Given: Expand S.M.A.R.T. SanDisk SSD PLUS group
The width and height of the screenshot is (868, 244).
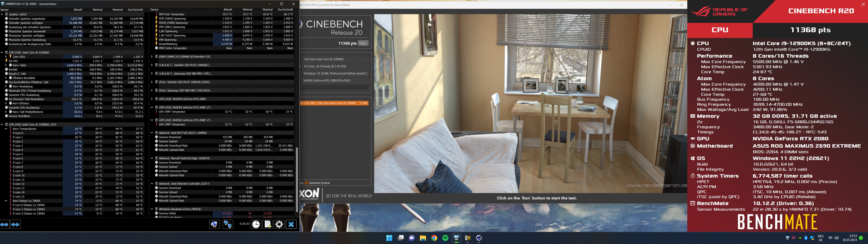Looking at the screenshot, I should pos(152,65).
